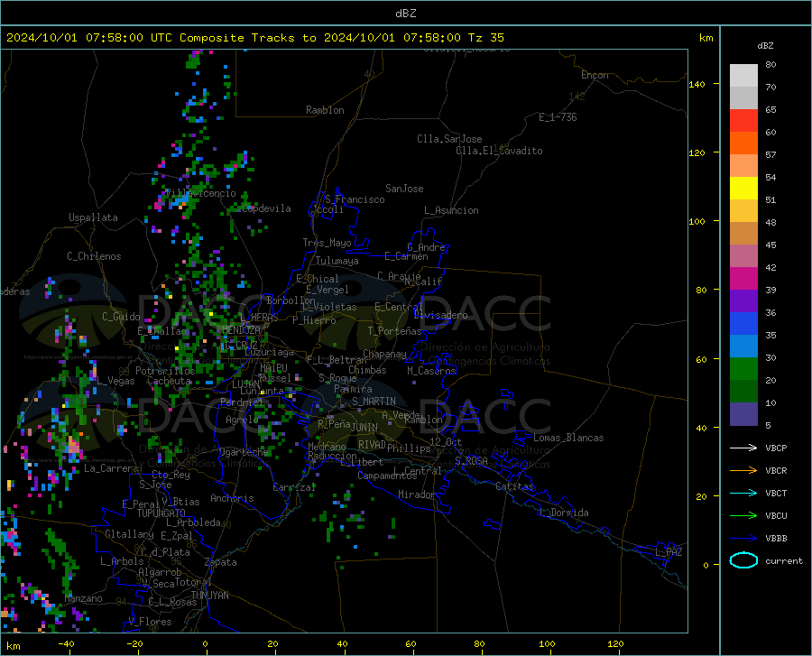This screenshot has height=656, width=812.
Task: Click the Zapata location label
Action: coord(221,562)
